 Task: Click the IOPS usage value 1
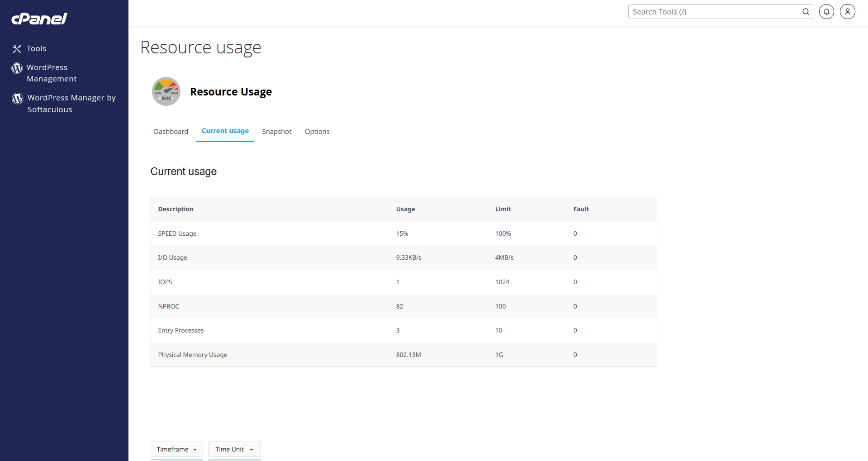tap(398, 282)
